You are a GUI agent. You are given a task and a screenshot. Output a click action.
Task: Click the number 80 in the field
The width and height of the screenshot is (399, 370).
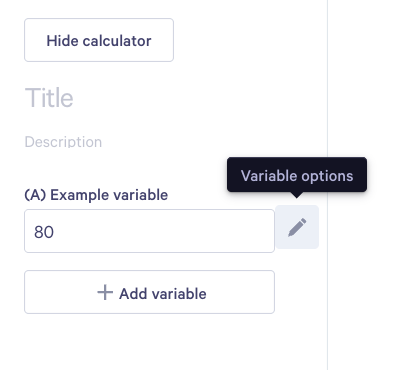tap(44, 232)
